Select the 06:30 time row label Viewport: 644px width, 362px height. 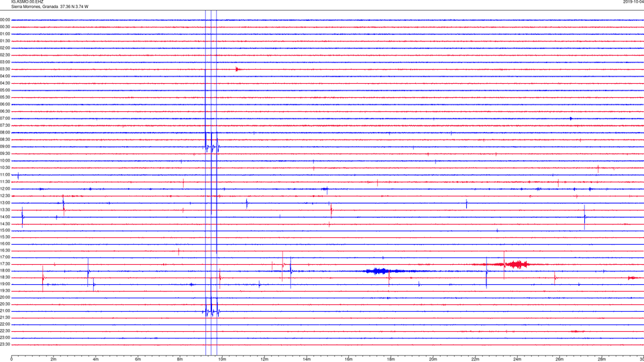pos(5,111)
